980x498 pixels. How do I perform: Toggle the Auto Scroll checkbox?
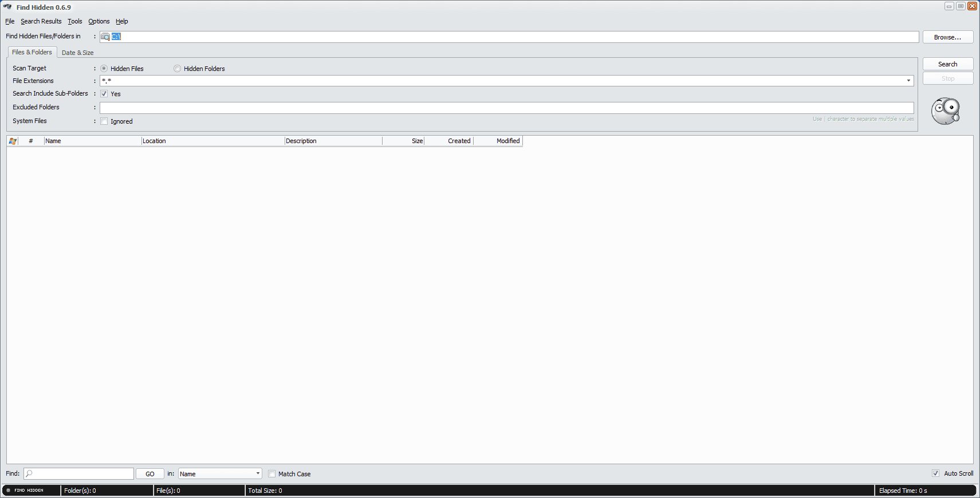click(935, 473)
